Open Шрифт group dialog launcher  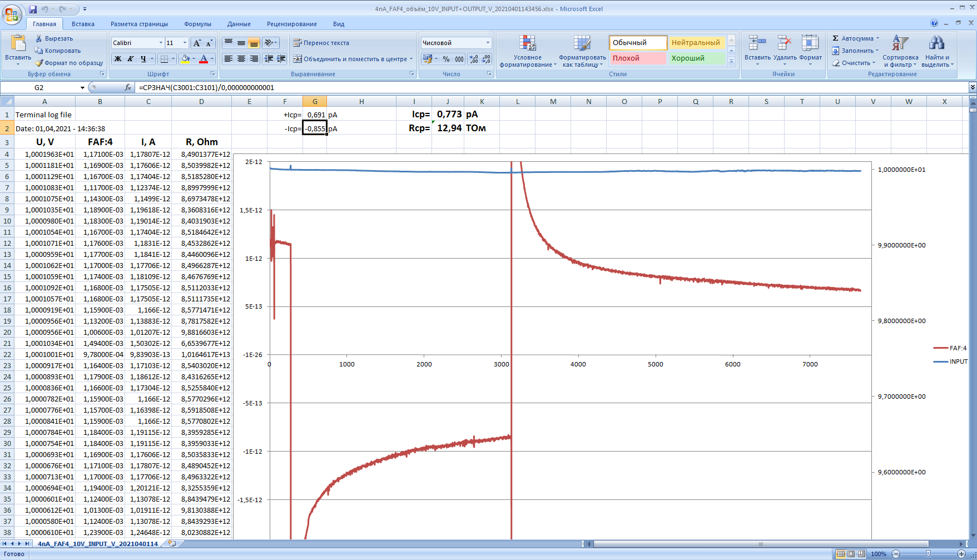click(213, 74)
